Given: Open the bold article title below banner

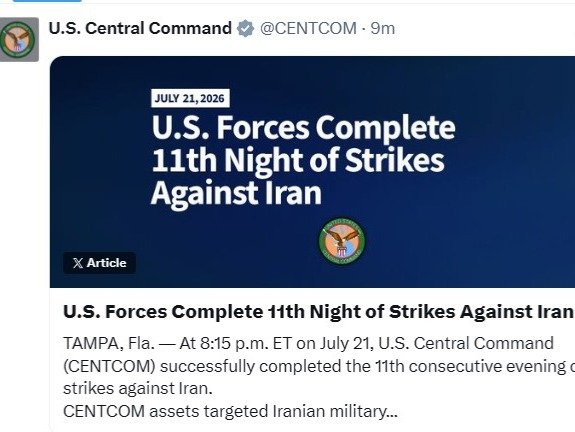Looking at the screenshot, I should 318,312.
